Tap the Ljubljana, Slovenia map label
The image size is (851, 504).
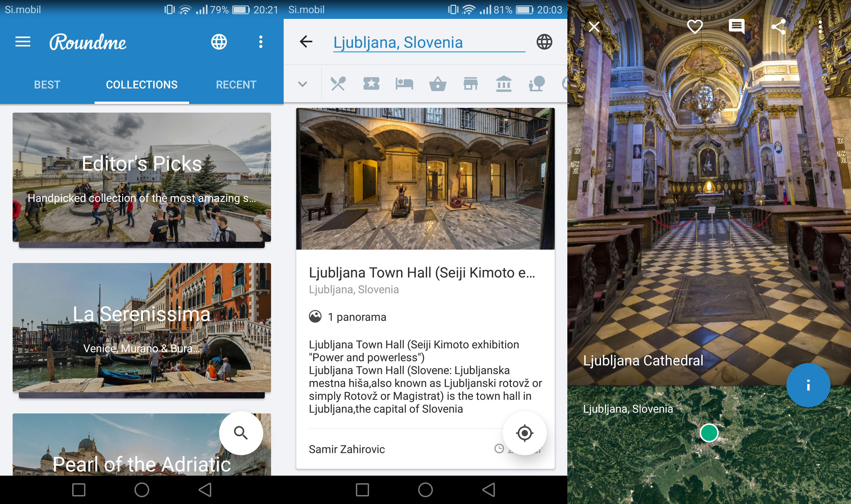pos(628,409)
